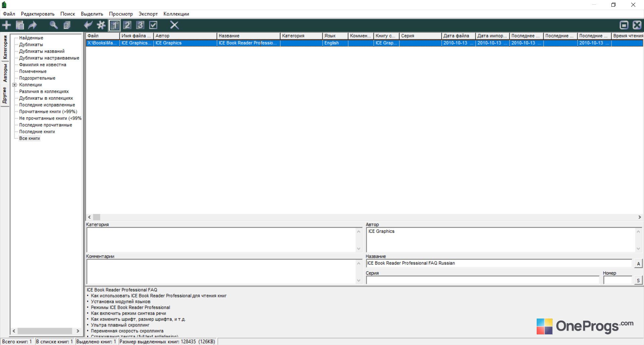Click the tree panel horizontal scrollbar thumb
The width and height of the screenshot is (644, 345).
(x=45, y=331)
